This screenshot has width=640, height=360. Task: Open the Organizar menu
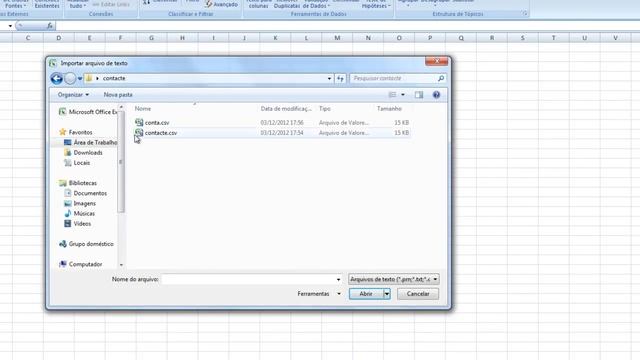(73, 95)
